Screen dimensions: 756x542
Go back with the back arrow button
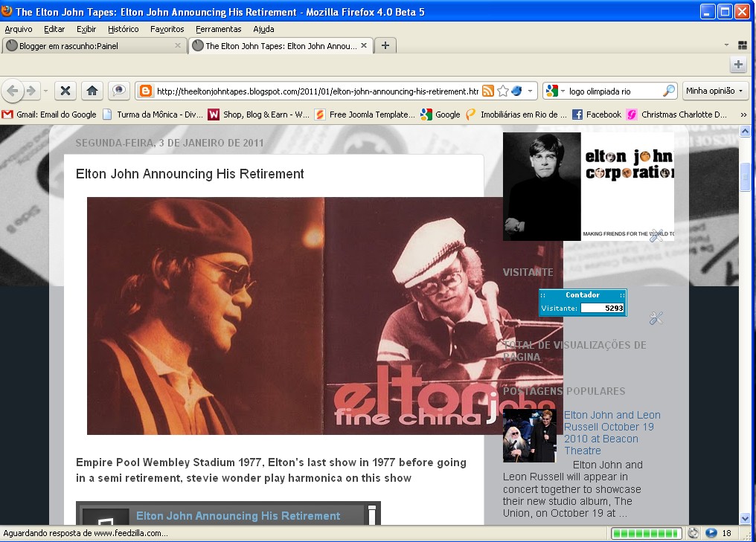[13, 91]
